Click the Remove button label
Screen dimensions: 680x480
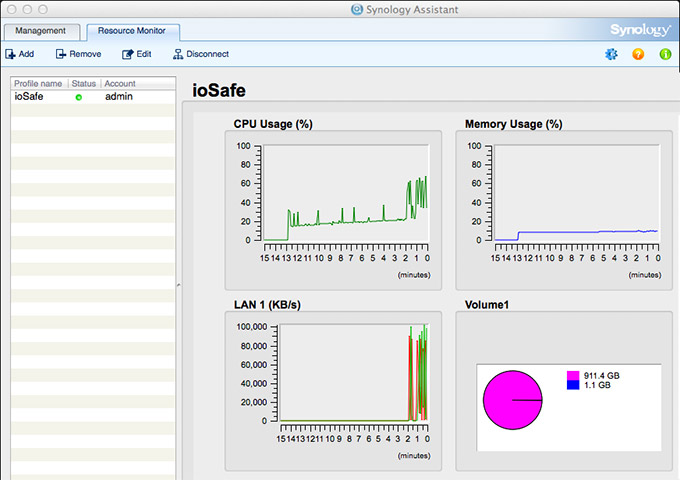tap(85, 54)
